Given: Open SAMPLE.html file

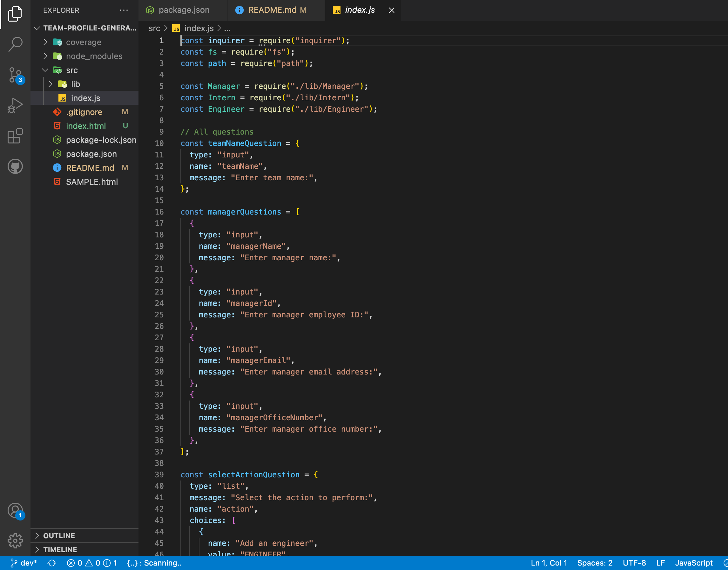Looking at the screenshot, I should [x=84, y=182].
